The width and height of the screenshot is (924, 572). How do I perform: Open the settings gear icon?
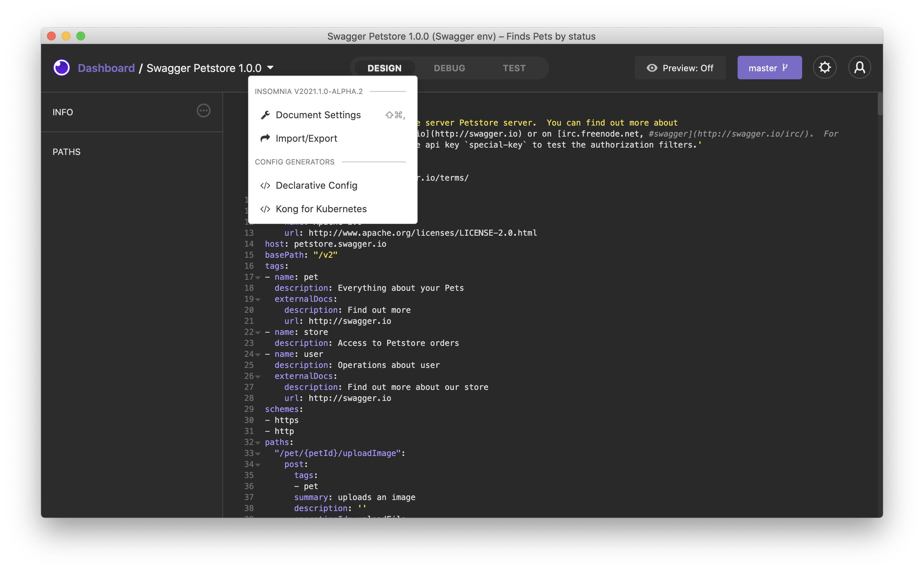[x=825, y=68]
